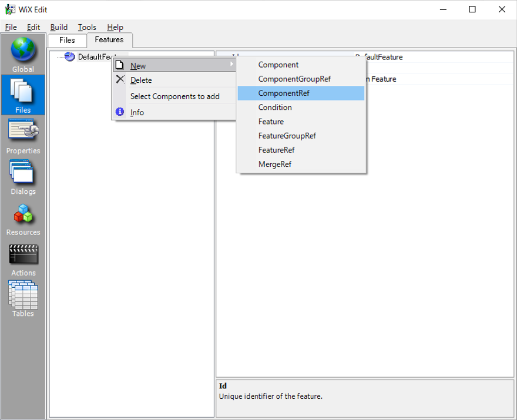Add a new FeatureRef element
Viewport: 517px width, 420px height.
(x=301, y=150)
